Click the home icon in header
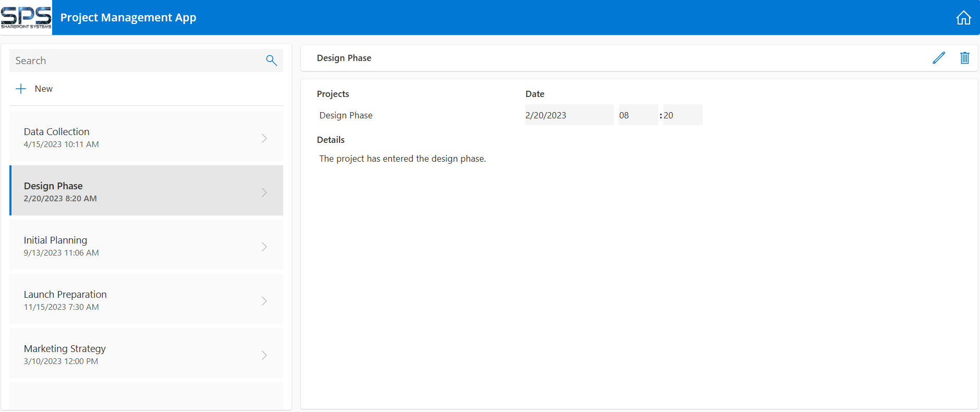The height and width of the screenshot is (412, 980). tap(963, 18)
